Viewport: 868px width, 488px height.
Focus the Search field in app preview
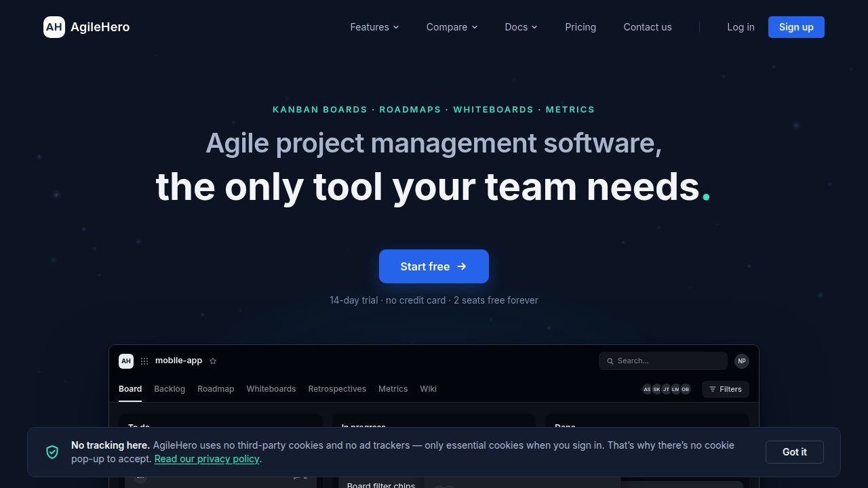(x=663, y=361)
